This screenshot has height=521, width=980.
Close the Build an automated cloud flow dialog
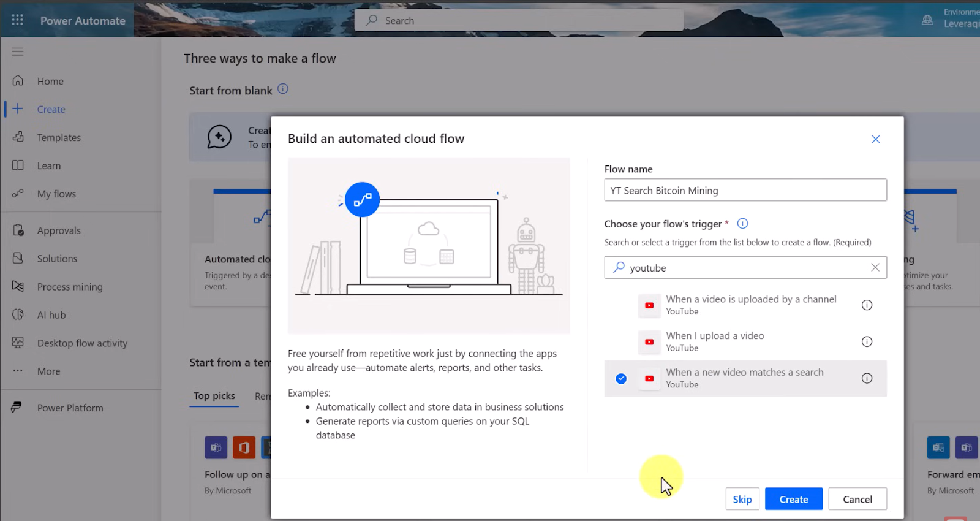tap(876, 139)
